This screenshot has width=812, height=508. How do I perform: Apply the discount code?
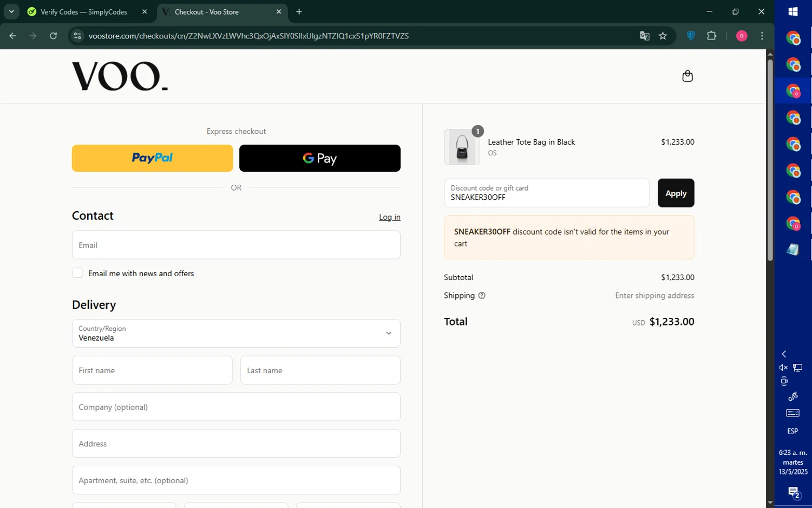[x=676, y=193]
